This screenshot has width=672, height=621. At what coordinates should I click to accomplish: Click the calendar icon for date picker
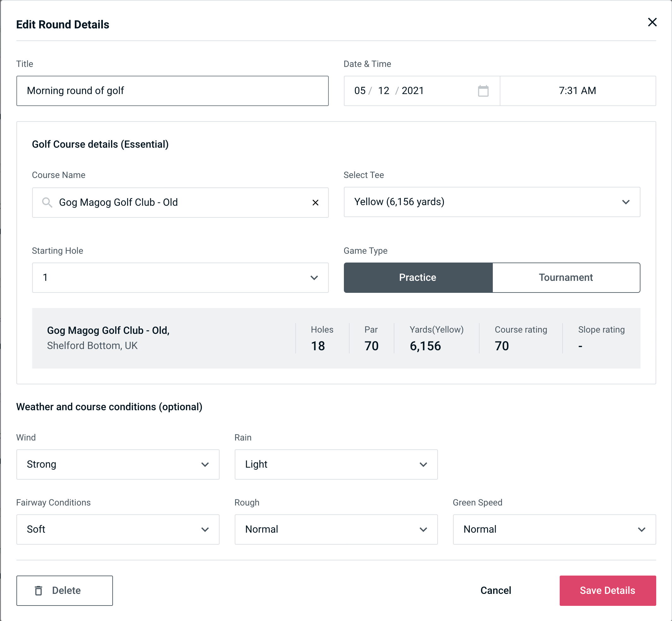click(x=483, y=91)
